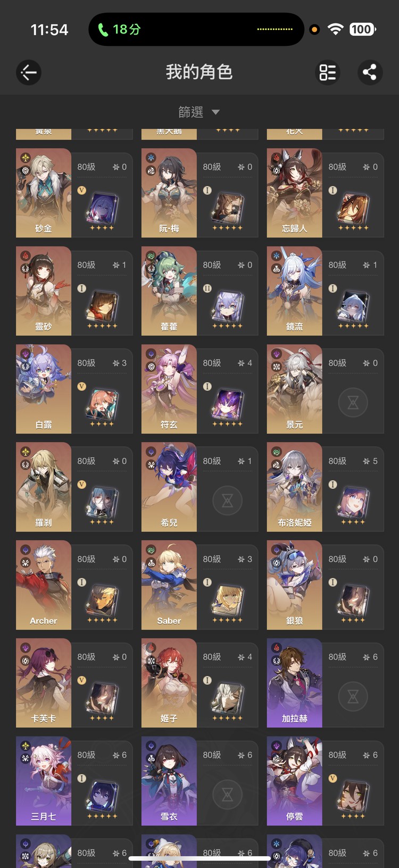
Task: Open the share icon at top right
Action: click(x=369, y=72)
